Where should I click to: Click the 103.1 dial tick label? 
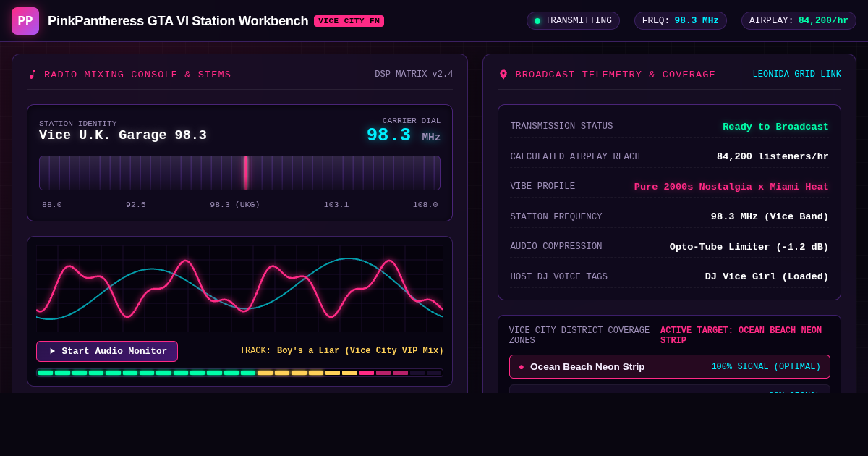(x=336, y=205)
